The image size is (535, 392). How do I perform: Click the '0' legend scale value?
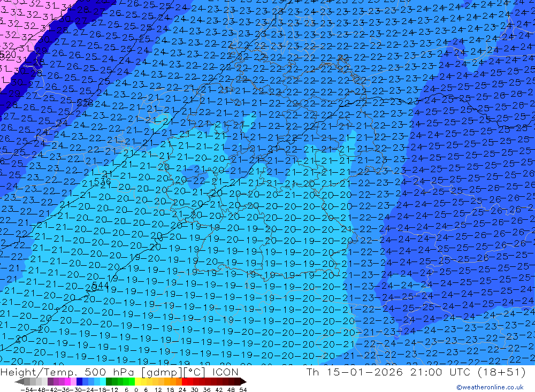tap(136, 390)
